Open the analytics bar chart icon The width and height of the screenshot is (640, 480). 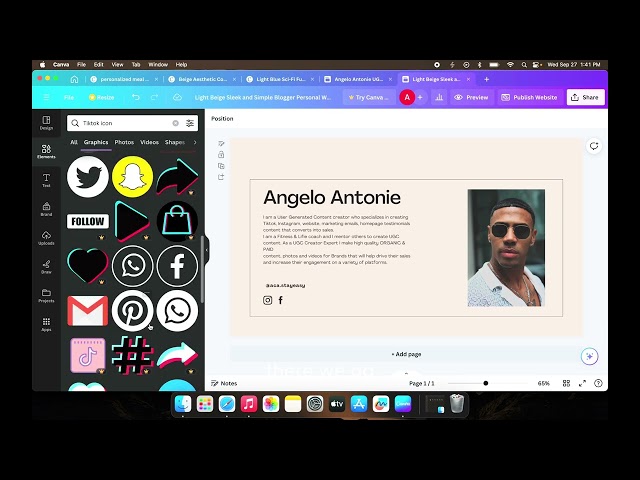(439, 97)
